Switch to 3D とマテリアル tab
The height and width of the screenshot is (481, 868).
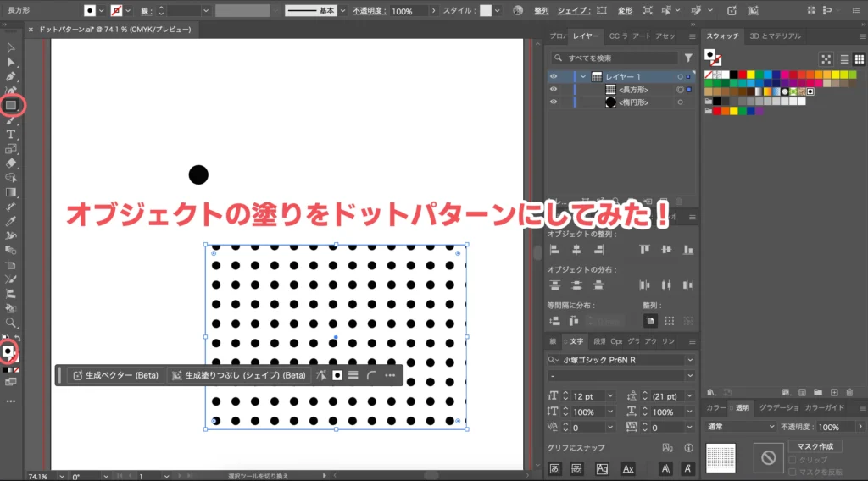(775, 36)
